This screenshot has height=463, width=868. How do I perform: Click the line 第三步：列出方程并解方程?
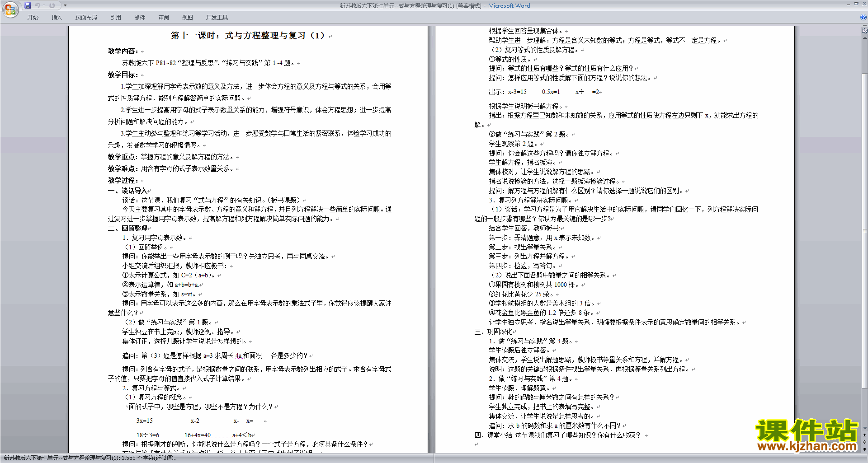click(x=529, y=256)
